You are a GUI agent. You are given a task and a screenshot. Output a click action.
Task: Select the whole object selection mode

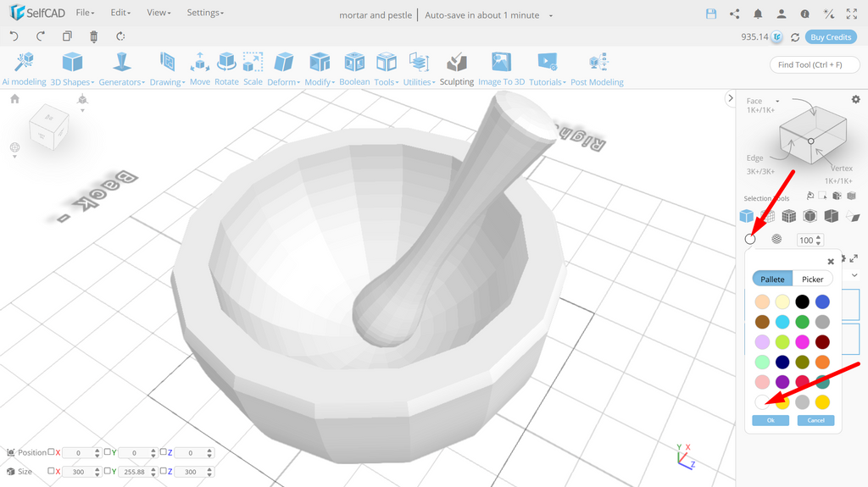pos(746,216)
